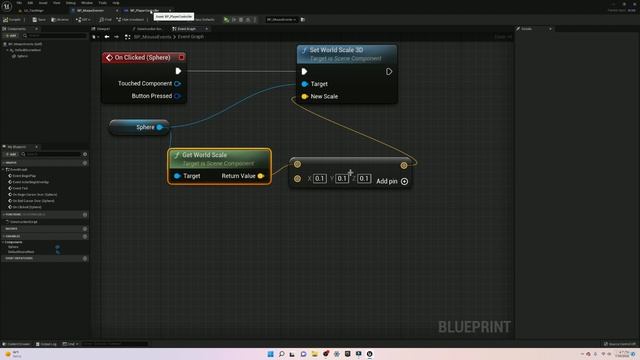This screenshot has height=360, width=640.
Task: Select the Set World Scale 3D node header
Action: click(x=347, y=54)
